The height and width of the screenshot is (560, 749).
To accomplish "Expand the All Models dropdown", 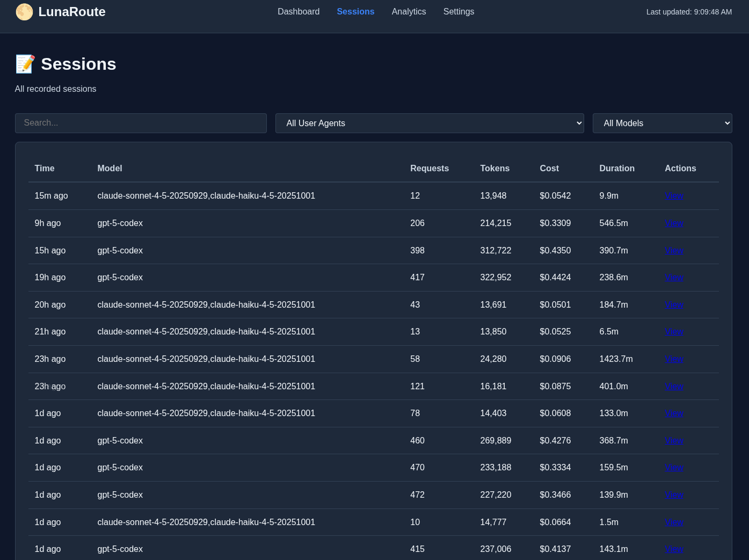I will point(661,123).
